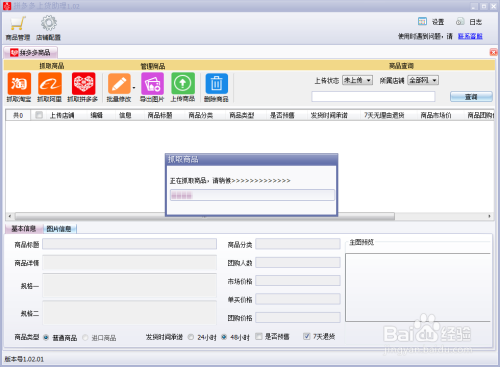Click 商品分类 column header in table
The image size is (500, 367).
coord(201,115)
